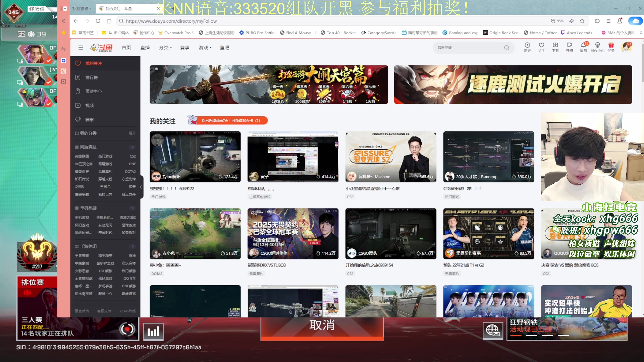Go to the browser home page

pyautogui.click(x=109, y=21)
